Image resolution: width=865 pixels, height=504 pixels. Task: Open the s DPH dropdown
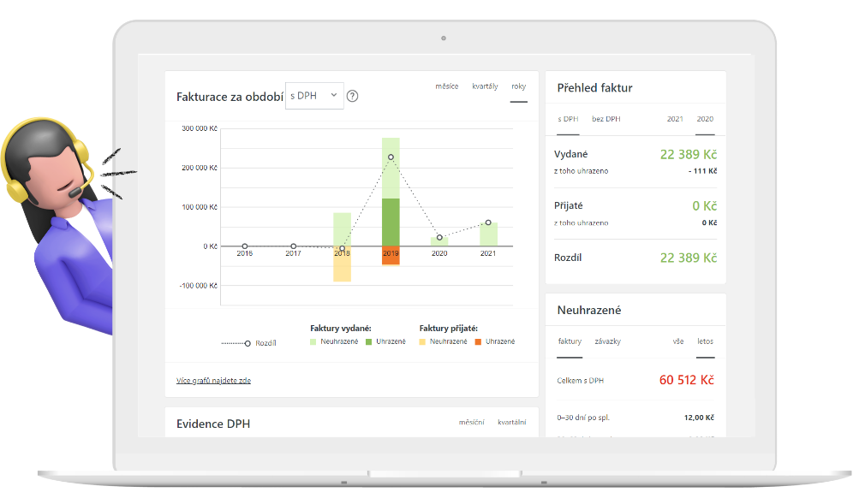pos(313,96)
